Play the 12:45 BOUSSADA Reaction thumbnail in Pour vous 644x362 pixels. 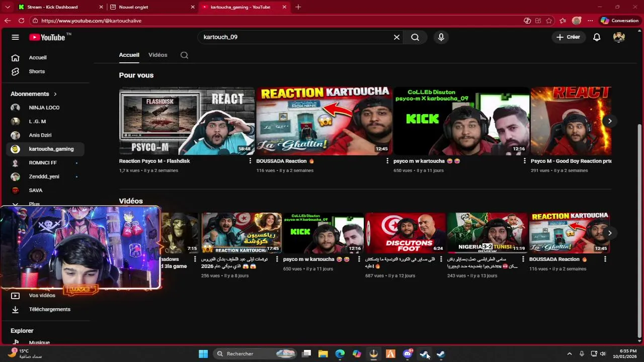point(324,121)
